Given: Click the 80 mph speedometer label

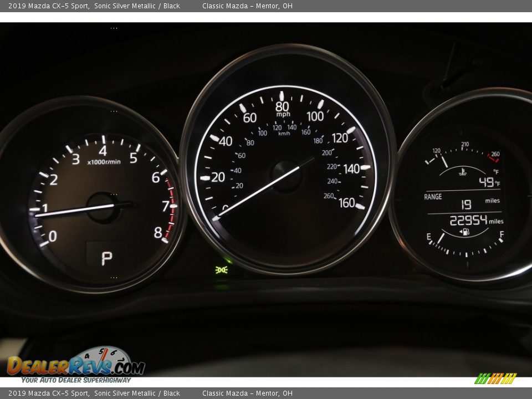Looking at the screenshot, I should click(282, 107).
